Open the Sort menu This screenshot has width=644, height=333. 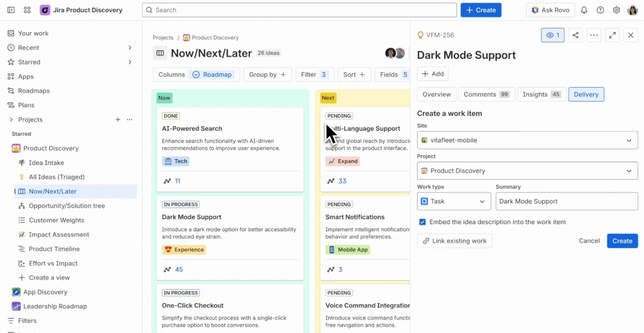click(355, 75)
